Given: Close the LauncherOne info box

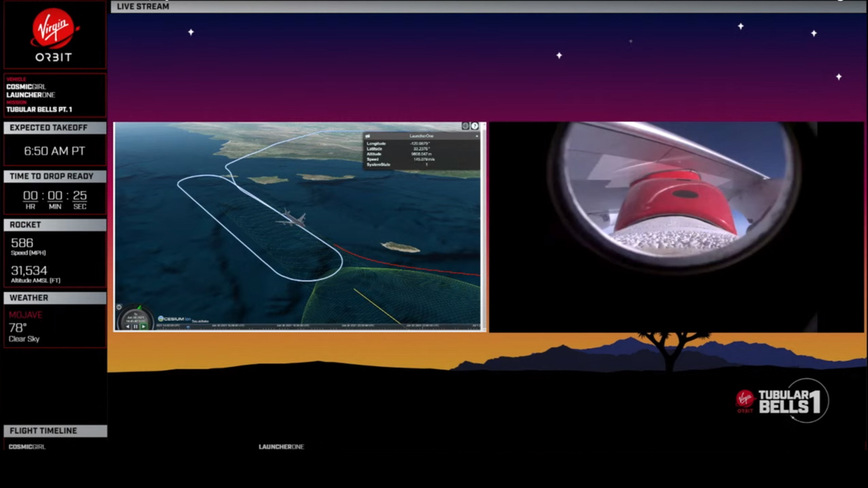Looking at the screenshot, I should coord(476,136).
